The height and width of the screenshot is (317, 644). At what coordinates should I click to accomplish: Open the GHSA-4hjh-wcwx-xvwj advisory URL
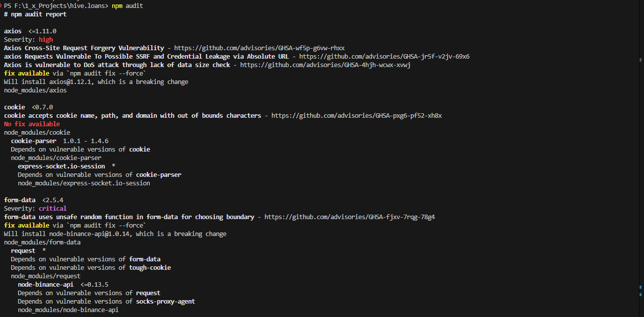pos(325,65)
